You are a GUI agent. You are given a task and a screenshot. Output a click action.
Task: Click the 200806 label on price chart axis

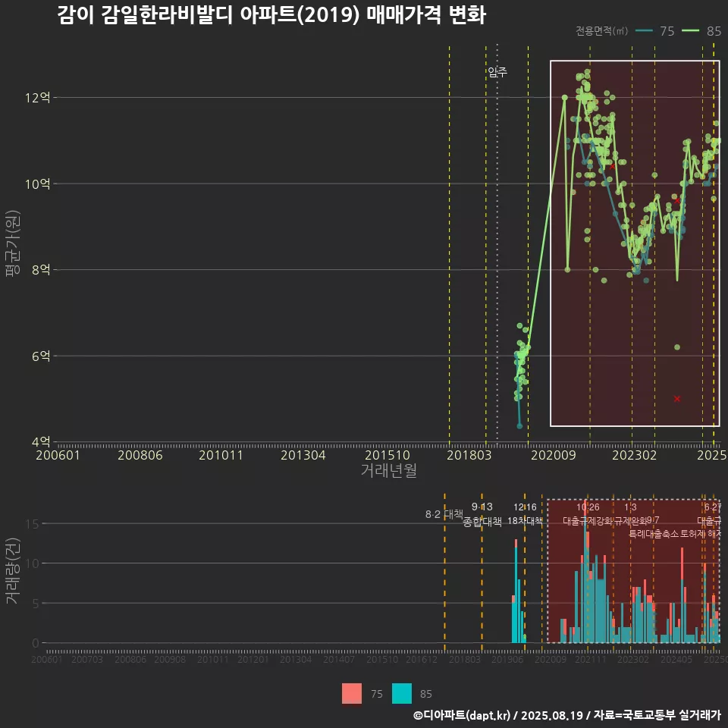[140, 455]
